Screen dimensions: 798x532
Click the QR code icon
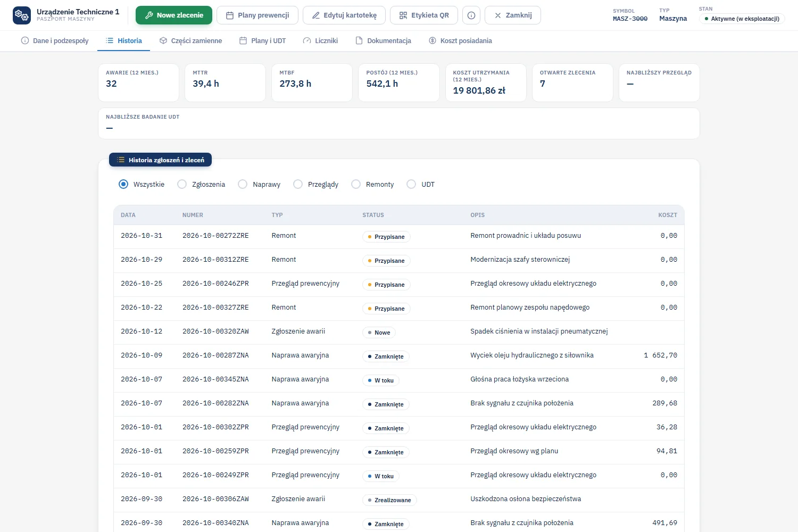click(403, 15)
